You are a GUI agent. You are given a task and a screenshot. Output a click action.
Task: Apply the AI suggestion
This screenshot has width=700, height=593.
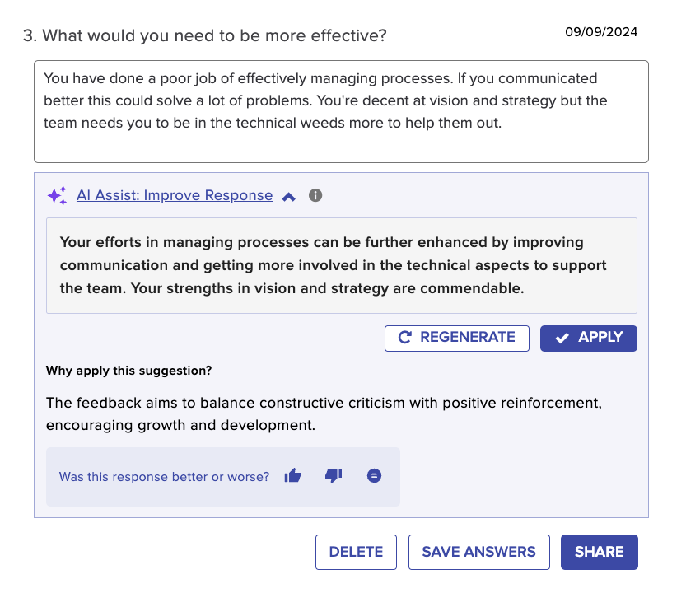click(x=588, y=339)
